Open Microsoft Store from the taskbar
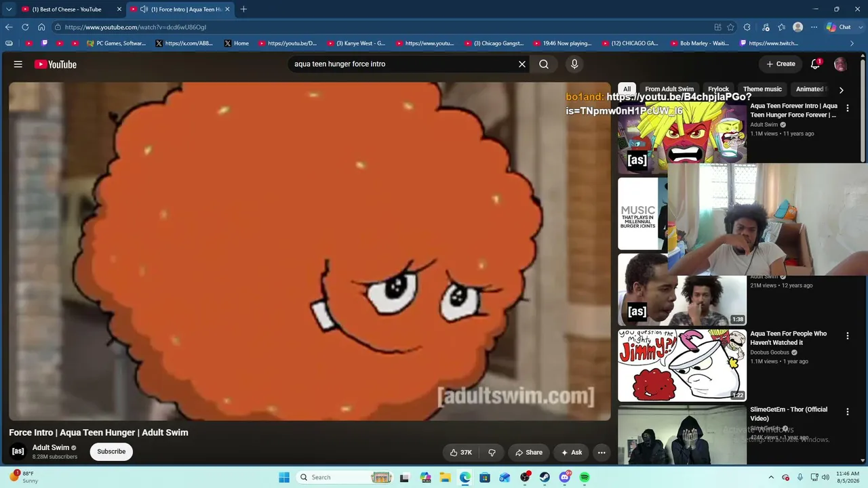868x488 pixels. (x=485, y=477)
